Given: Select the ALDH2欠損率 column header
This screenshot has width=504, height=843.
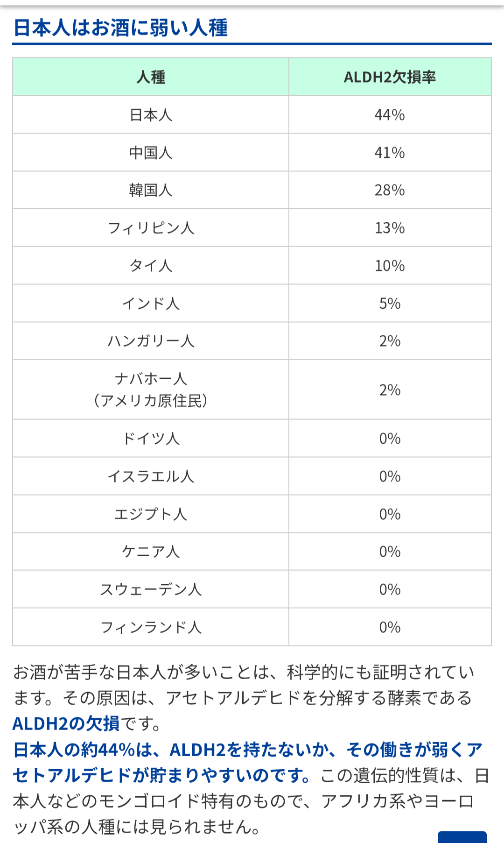Looking at the screenshot, I should 390,77.
